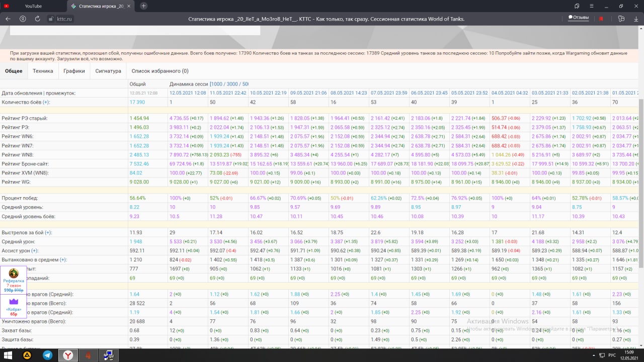Open the Рефералка 7 сезон promo
This screenshot has height=362, width=644.
(x=14, y=281)
